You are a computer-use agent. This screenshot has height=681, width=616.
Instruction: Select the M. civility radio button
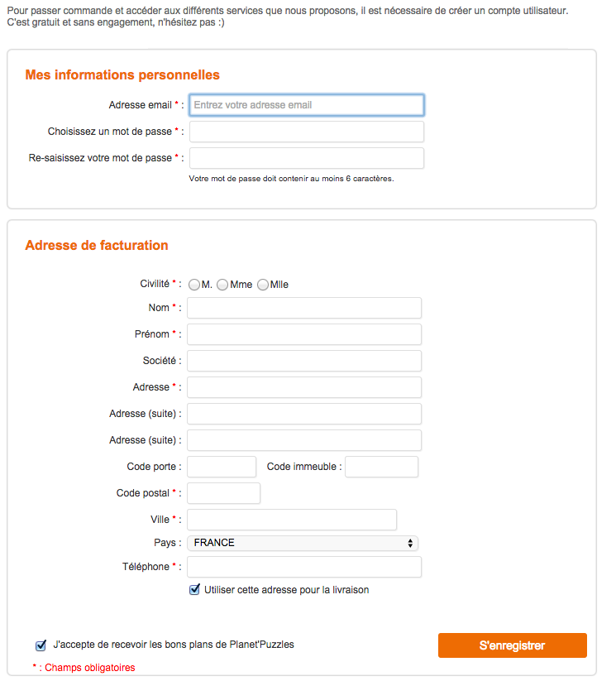[x=194, y=285]
